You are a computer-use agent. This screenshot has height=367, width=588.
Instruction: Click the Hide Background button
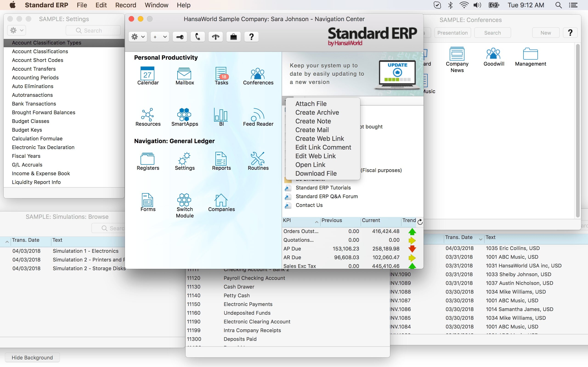(x=32, y=357)
